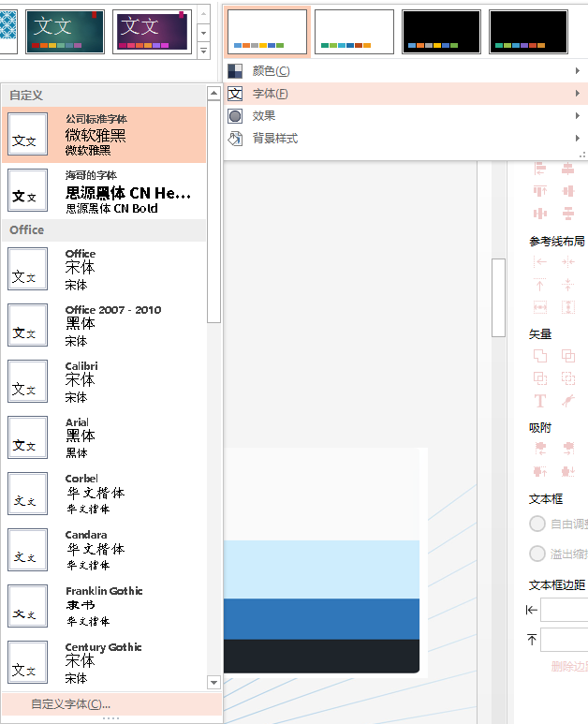Click the left guide icon under 参考线布局

coord(540,262)
